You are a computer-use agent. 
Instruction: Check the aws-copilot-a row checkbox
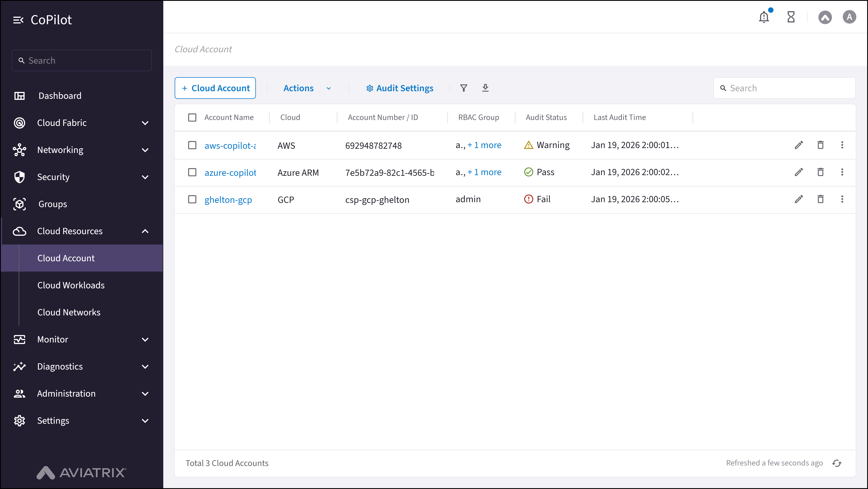tap(192, 145)
